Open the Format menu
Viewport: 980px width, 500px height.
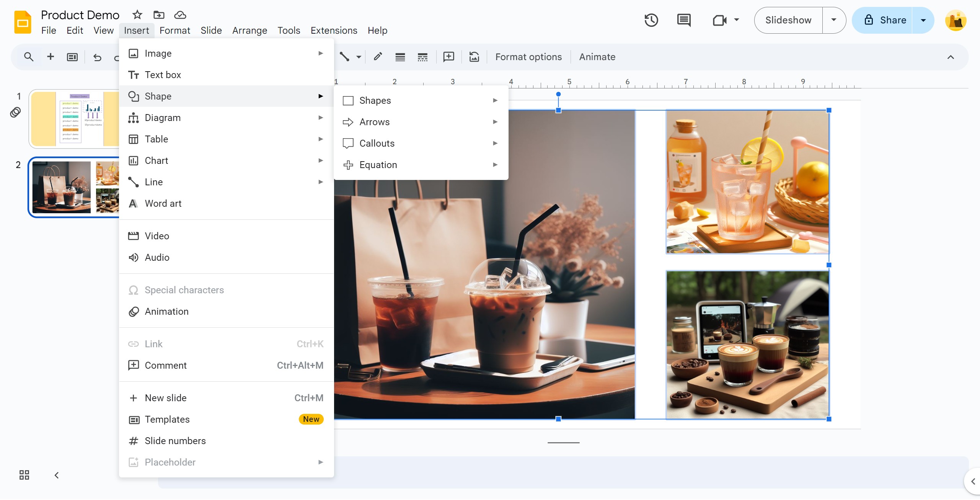(175, 30)
